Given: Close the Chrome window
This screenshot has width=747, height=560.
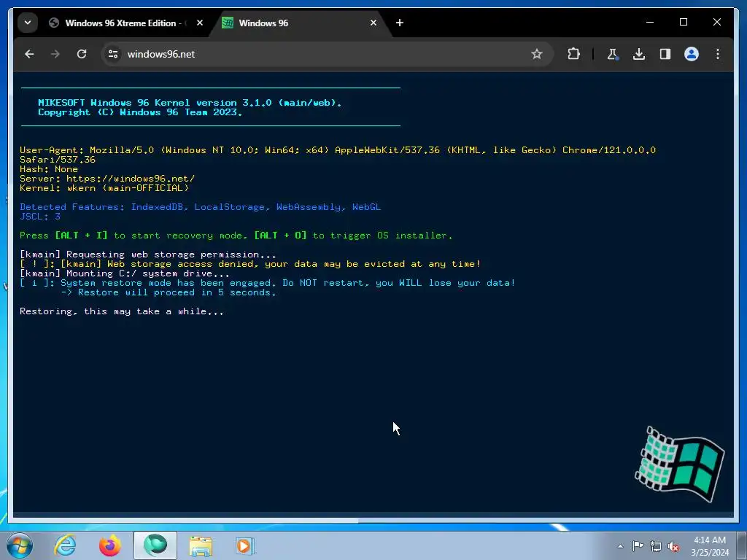Looking at the screenshot, I should click(x=716, y=23).
